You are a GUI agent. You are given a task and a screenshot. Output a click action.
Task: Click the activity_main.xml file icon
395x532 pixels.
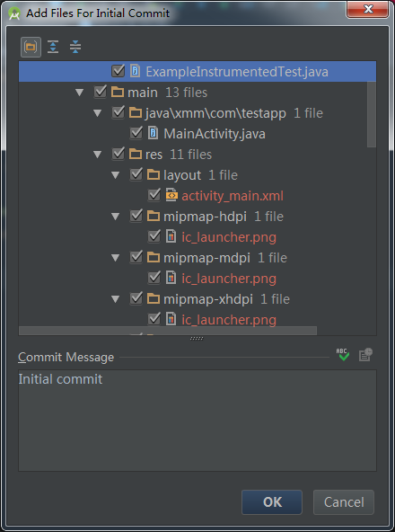[x=171, y=195]
